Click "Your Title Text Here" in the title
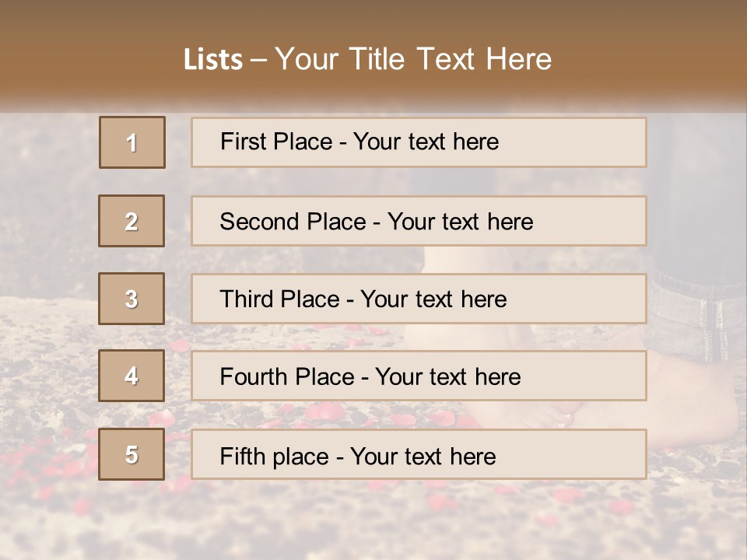 click(x=413, y=59)
